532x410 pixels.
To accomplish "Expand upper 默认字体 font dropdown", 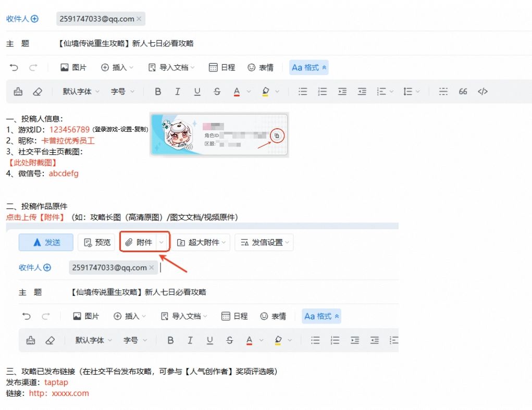I will 81,92.
